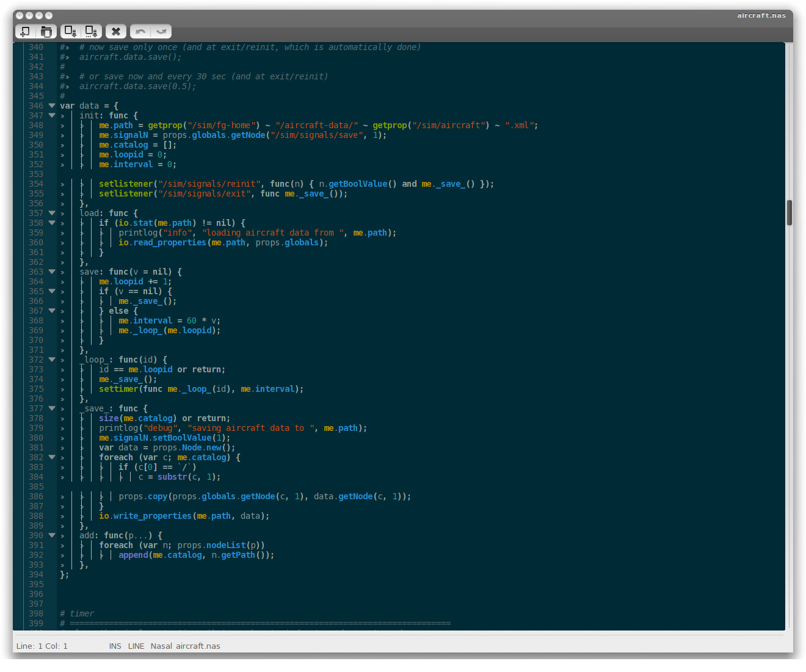Click line number 340 in the gutter
This screenshot has width=806, height=672.
click(36, 47)
